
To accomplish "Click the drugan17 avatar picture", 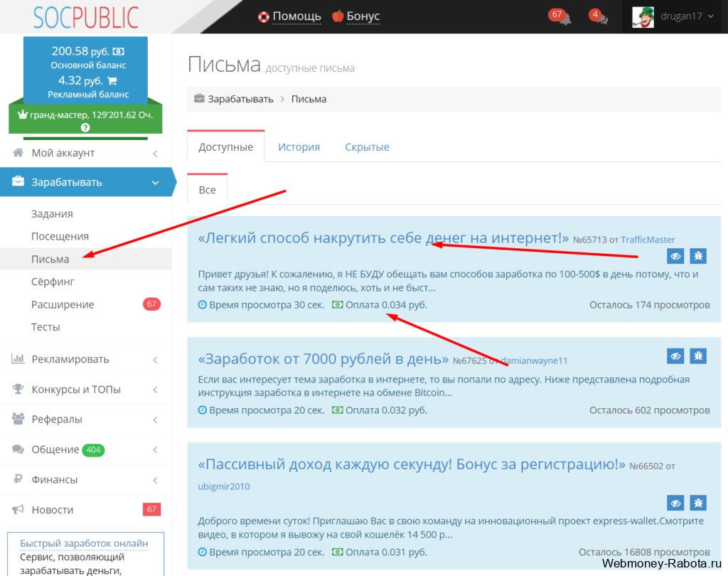I will [643, 17].
